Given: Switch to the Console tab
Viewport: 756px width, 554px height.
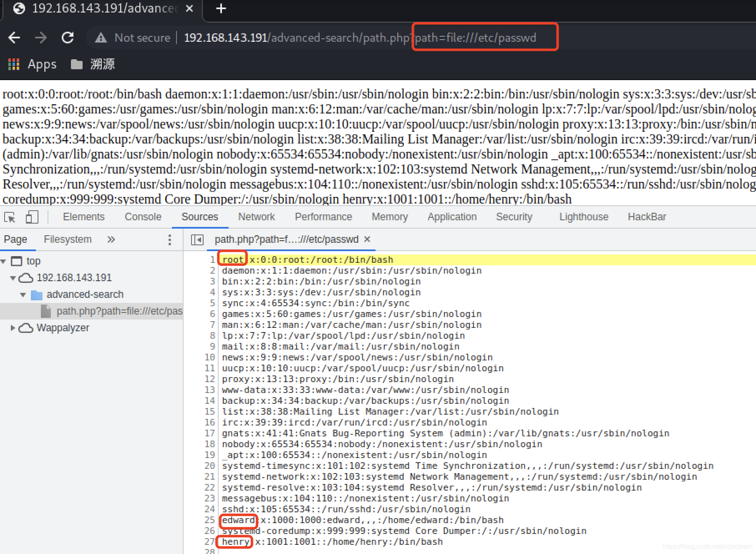Looking at the screenshot, I should click(143, 217).
